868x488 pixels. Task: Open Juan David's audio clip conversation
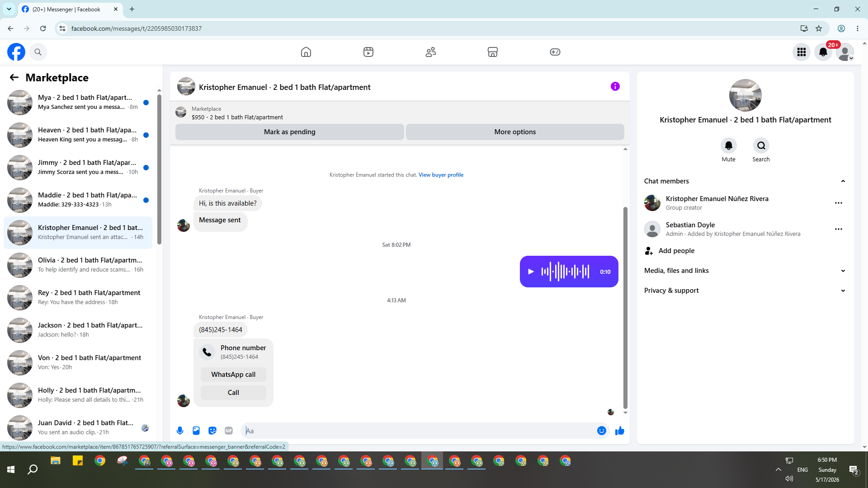(x=78, y=428)
